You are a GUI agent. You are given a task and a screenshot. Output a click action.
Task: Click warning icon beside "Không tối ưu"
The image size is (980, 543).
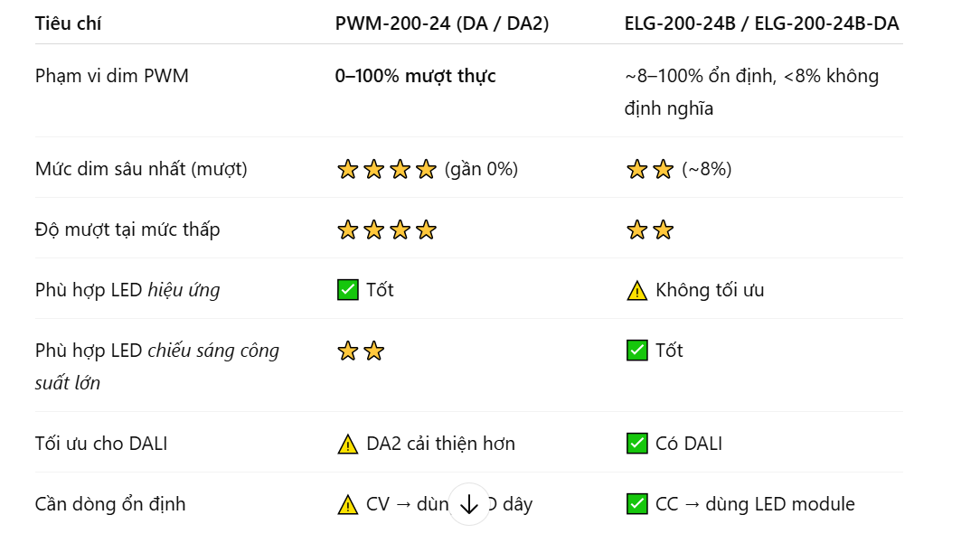click(x=637, y=290)
